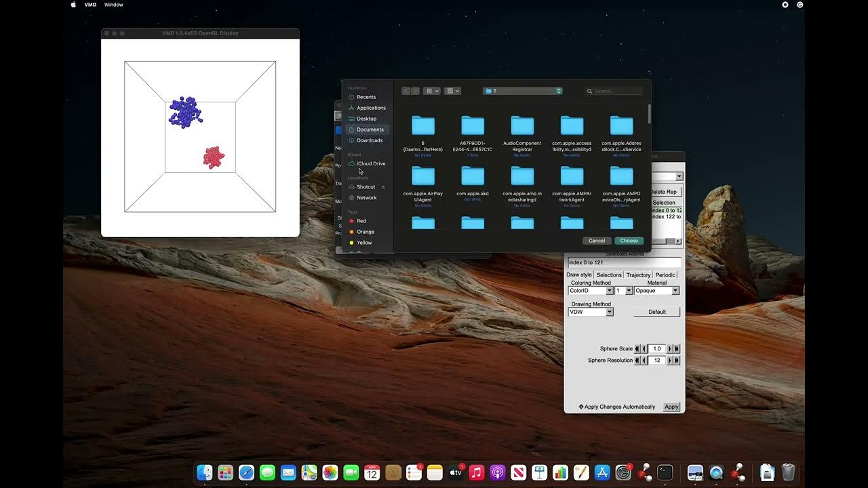Switch to the Selections tab
Screen dimensions: 868x488
pos(609,274)
